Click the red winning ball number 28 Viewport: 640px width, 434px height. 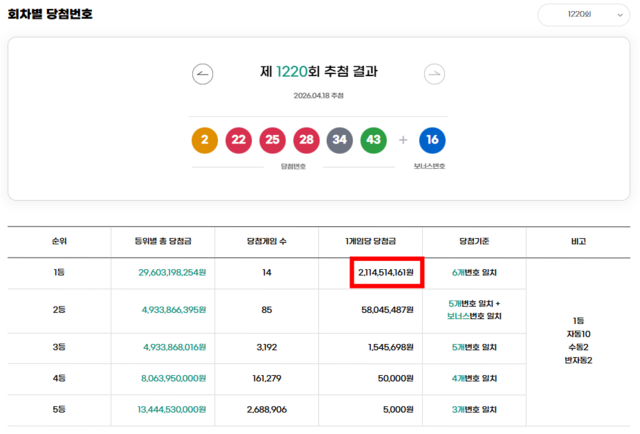coord(306,140)
